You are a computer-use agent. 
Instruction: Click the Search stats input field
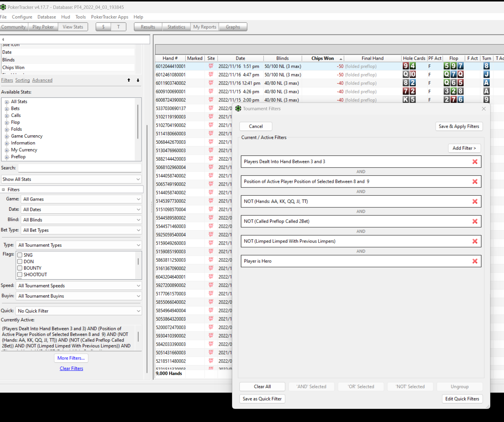[x=80, y=168]
